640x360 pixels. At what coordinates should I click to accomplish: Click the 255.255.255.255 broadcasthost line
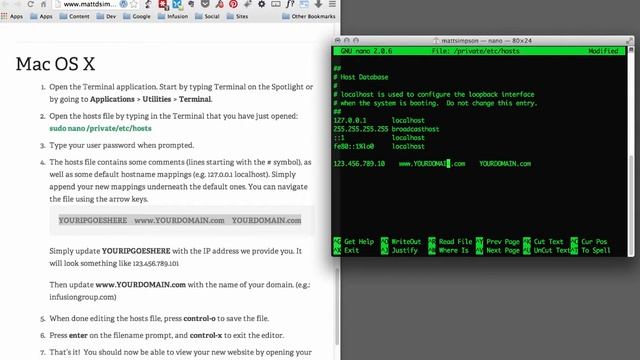pyautogui.click(x=386, y=129)
